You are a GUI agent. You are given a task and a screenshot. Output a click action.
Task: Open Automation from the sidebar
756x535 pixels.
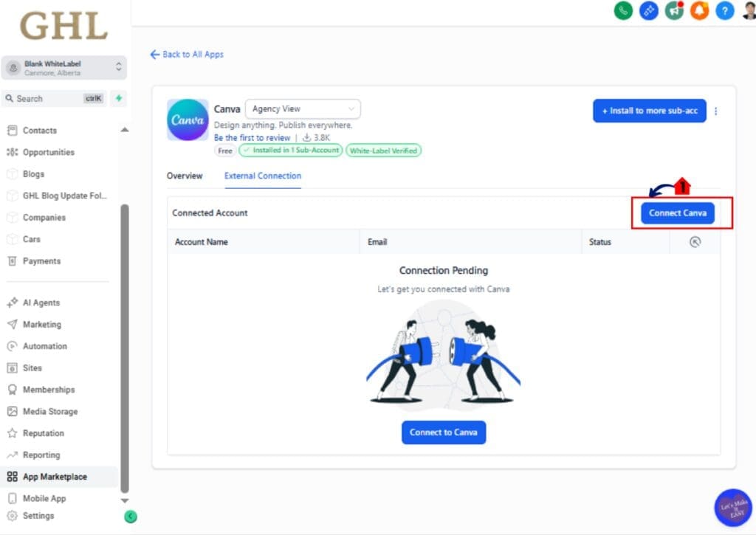click(x=45, y=345)
